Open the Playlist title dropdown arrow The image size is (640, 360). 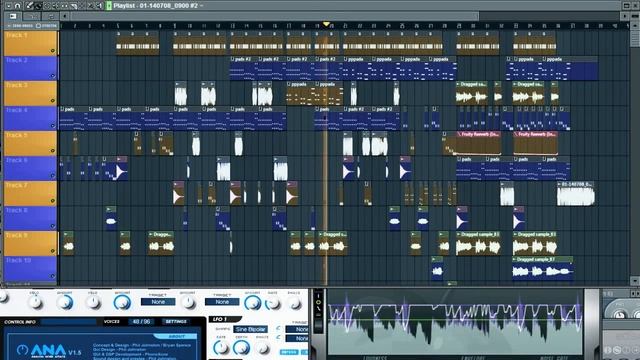pos(201,6)
